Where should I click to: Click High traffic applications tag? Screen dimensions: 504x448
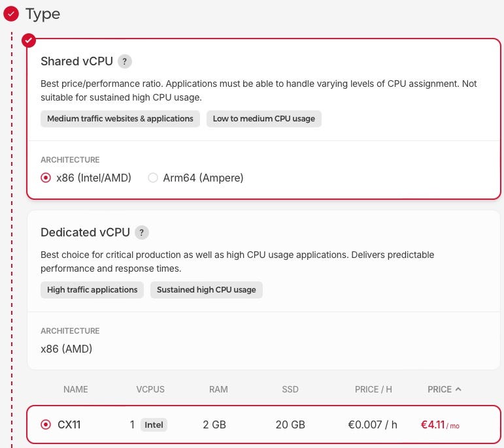coord(92,290)
